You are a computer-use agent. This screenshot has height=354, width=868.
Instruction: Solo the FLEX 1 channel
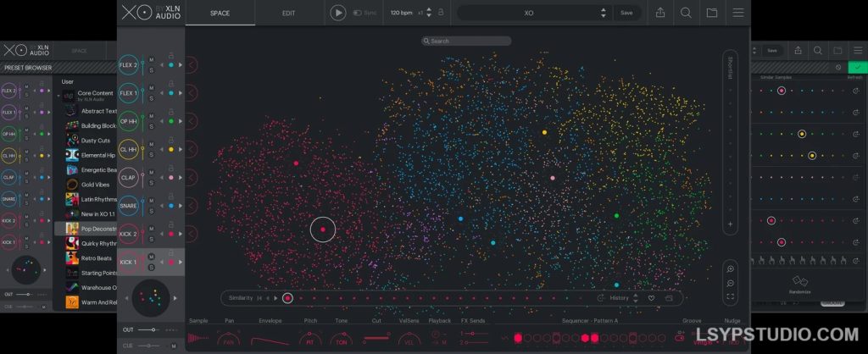[x=151, y=98]
